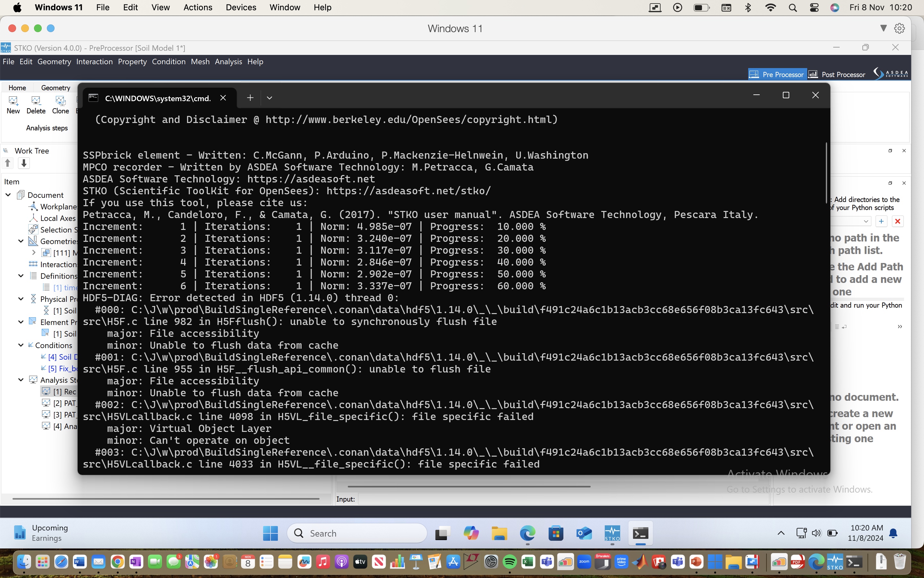This screenshot has width=924, height=578.
Task: Switch to Terminal on Windows taskbar
Action: 641,533
